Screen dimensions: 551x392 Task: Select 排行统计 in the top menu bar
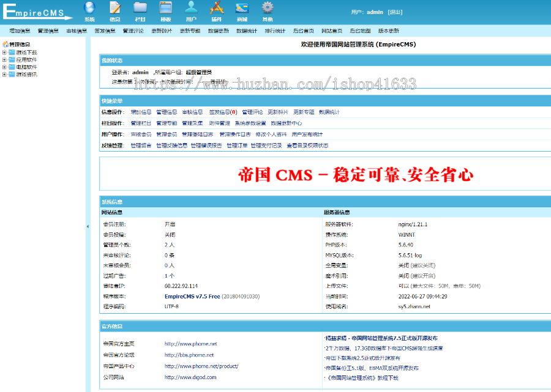275,31
